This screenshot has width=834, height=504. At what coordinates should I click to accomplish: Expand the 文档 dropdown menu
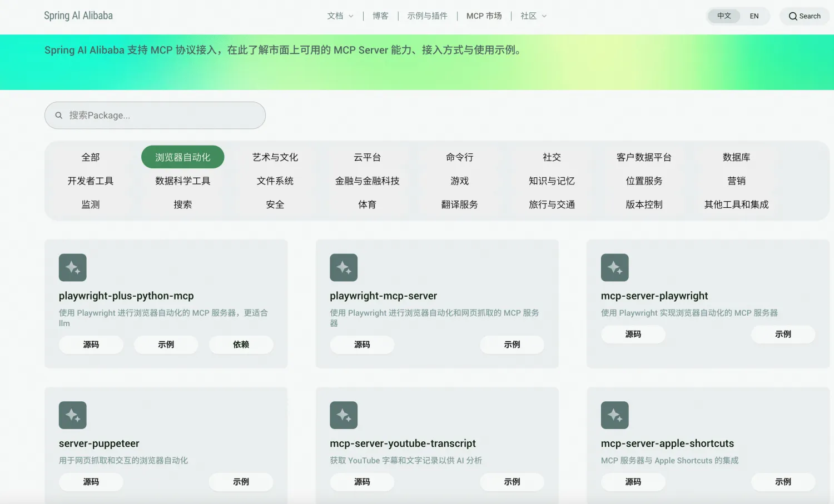(340, 16)
